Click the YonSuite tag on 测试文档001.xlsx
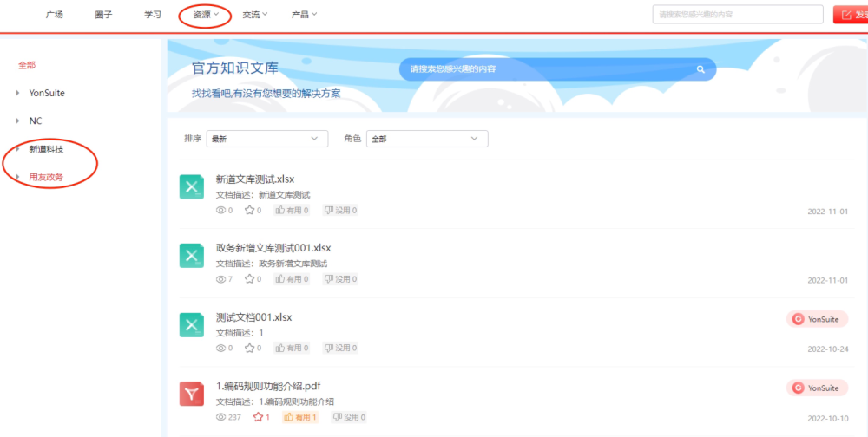This screenshot has width=868, height=437. pyautogui.click(x=817, y=319)
